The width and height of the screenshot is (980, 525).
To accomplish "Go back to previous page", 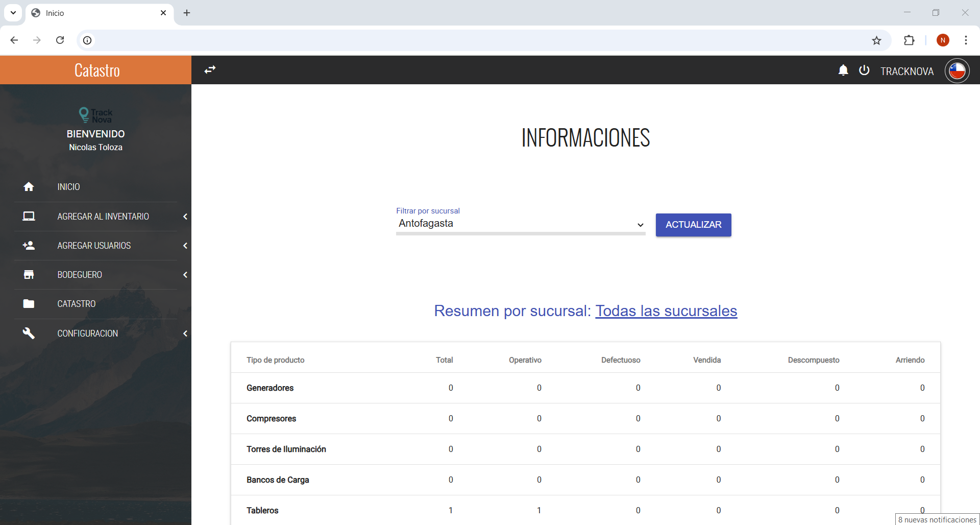I will (14, 40).
